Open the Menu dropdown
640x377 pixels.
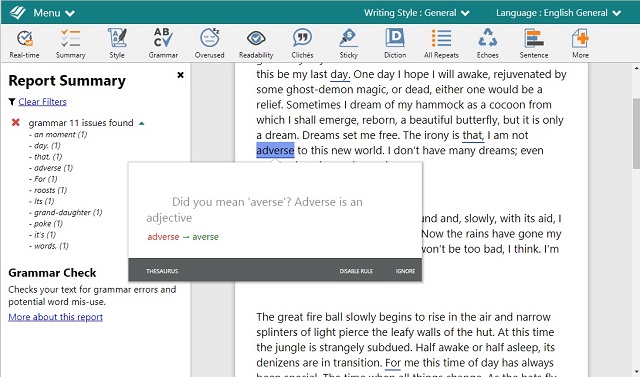[54, 13]
